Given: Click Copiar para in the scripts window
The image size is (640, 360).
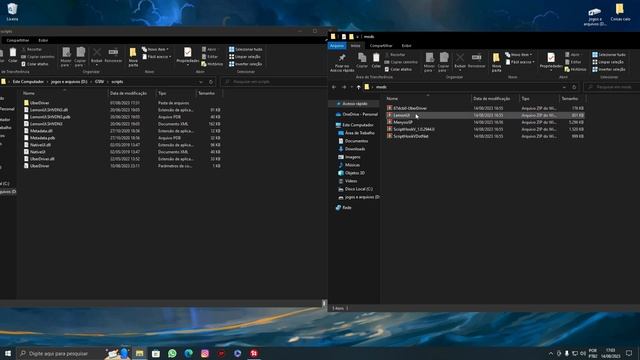Looking at the screenshot, I should tap(80, 57).
